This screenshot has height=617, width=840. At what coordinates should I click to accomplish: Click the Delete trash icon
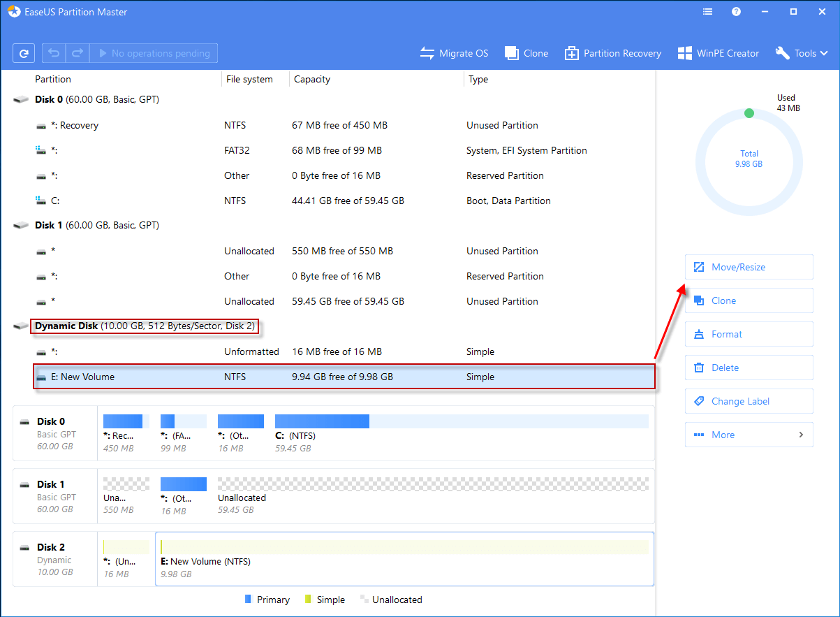(698, 368)
